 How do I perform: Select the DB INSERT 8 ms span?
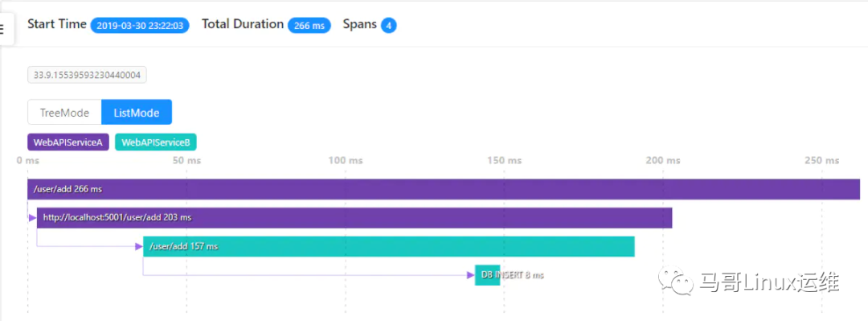coord(488,275)
